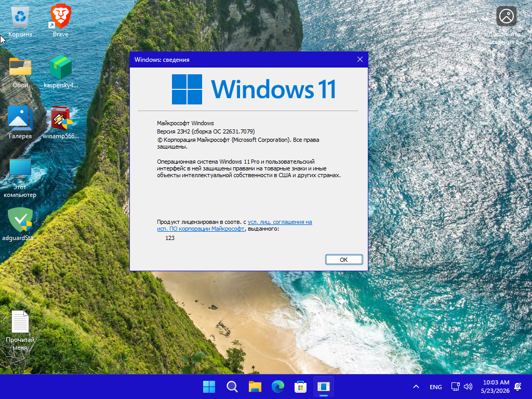532x399 pixels.
Task: Click the licensed user name 123
Action: (170, 238)
